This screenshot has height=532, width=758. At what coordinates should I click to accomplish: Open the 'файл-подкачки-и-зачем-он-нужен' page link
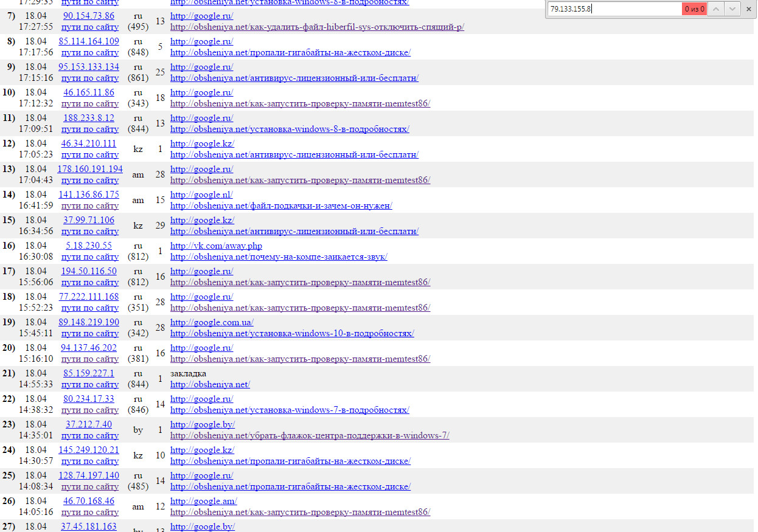[281, 206]
